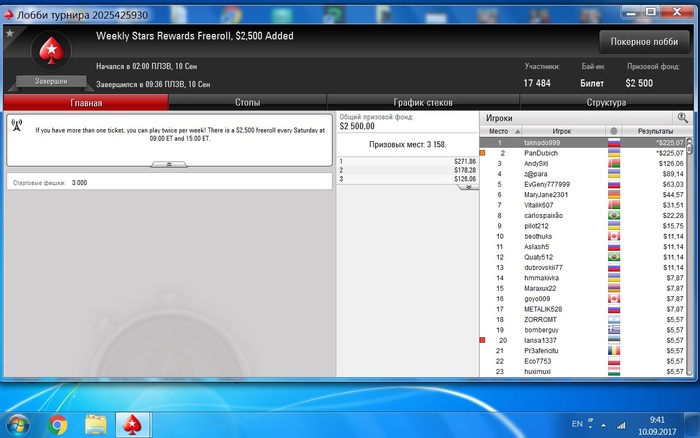This screenshot has width=700, height=438.
Task: Select player EvGeny777999 row
Action: [583, 184]
